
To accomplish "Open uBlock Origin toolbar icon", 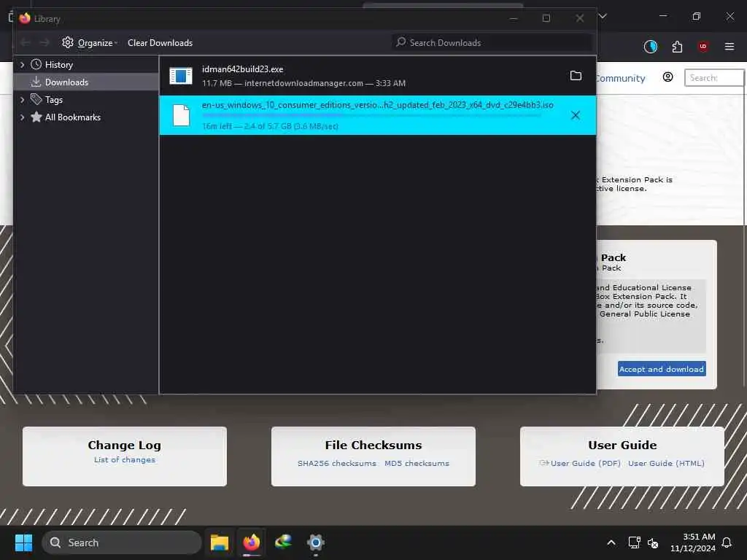I will click(x=703, y=46).
